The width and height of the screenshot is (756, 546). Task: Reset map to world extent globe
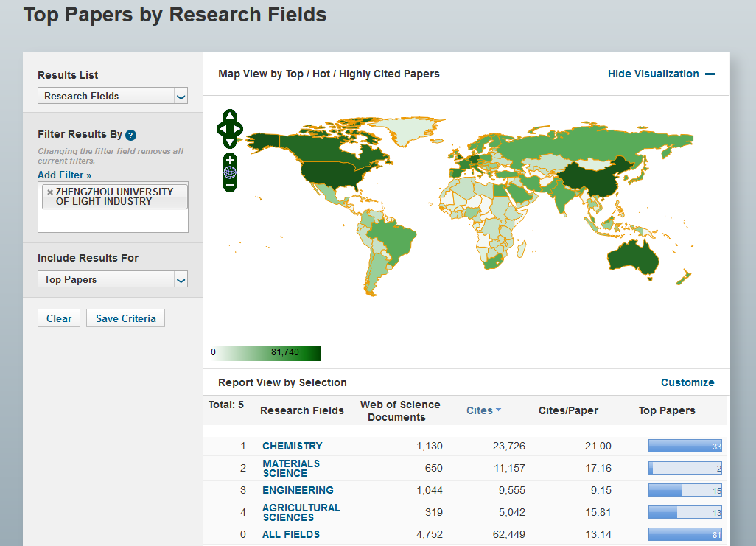click(x=230, y=172)
